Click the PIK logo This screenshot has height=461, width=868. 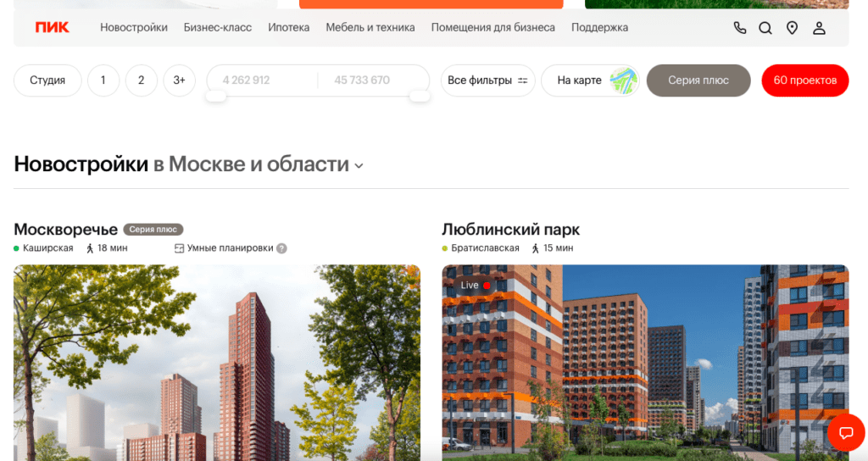(x=52, y=27)
